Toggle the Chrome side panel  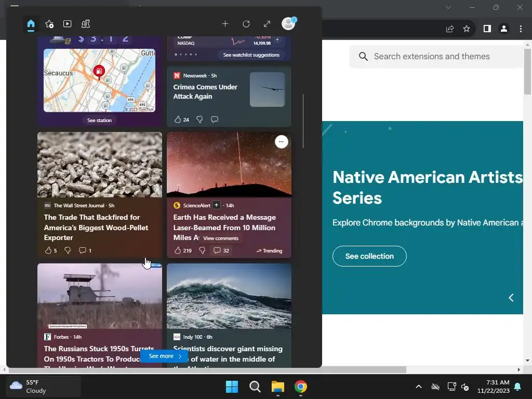[487, 29]
